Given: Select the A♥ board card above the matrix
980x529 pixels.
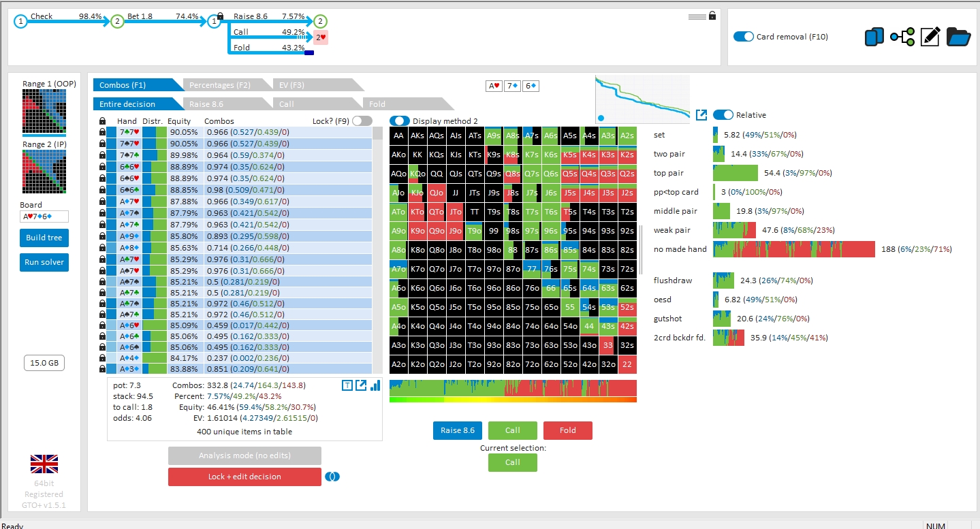Looking at the screenshot, I should [x=494, y=86].
